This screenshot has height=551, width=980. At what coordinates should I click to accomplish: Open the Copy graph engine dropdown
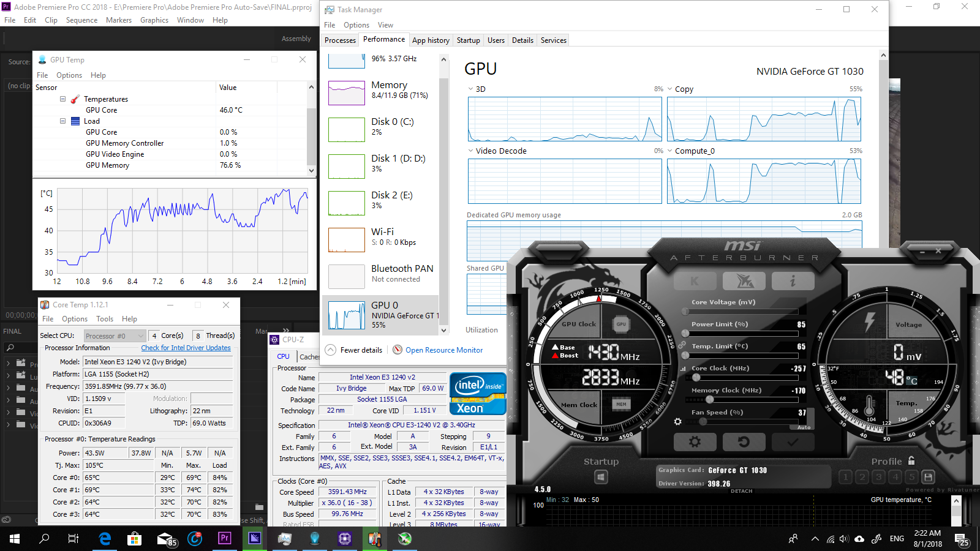tap(670, 89)
